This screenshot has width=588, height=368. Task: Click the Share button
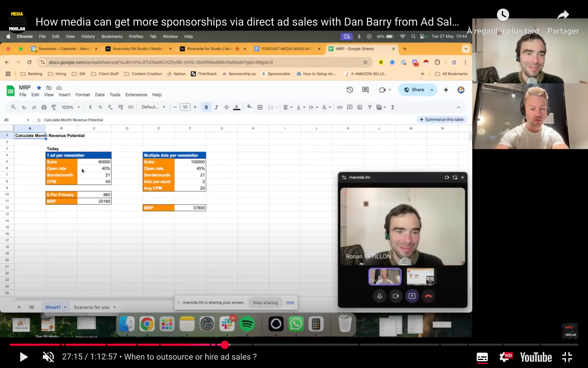click(414, 90)
